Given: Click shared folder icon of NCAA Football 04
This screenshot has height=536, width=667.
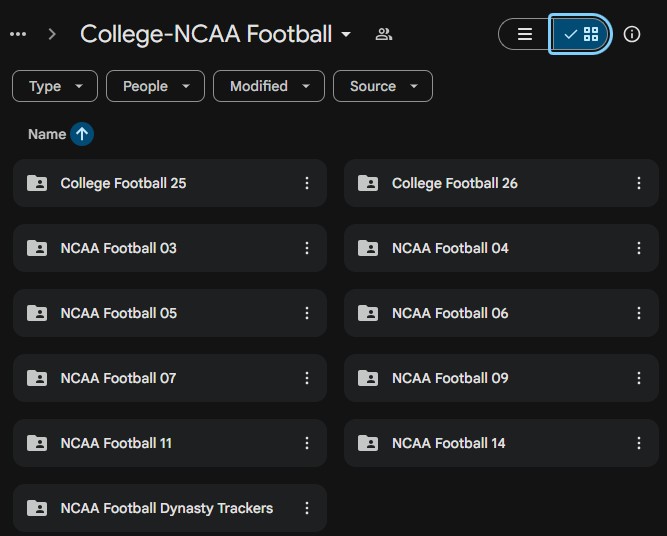Looking at the screenshot, I should point(368,248).
